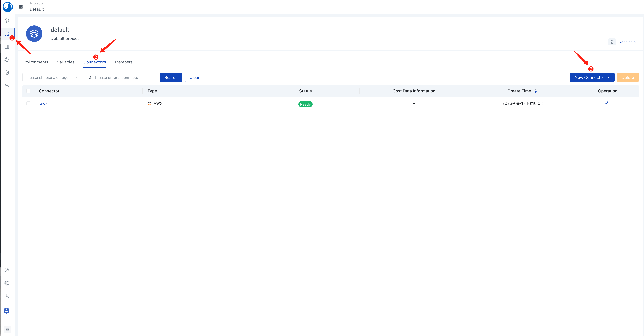This screenshot has width=644, height=336.
Task: Switch to the Environments tab
Action: pyautogui.click(x=35, y=62)
